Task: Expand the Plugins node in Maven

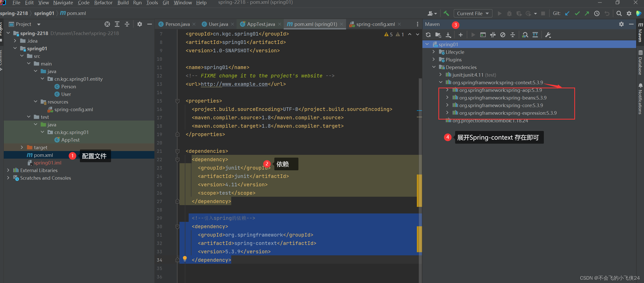Action: pos(434,59)
